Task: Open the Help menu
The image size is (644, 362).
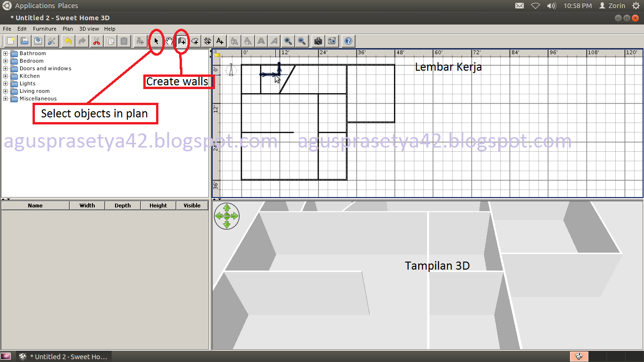Action: [110, 29]
